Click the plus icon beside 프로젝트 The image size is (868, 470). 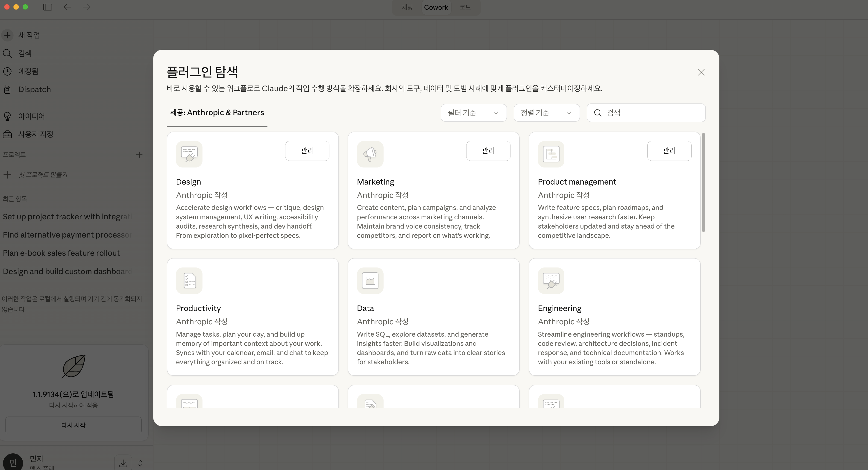139,155
